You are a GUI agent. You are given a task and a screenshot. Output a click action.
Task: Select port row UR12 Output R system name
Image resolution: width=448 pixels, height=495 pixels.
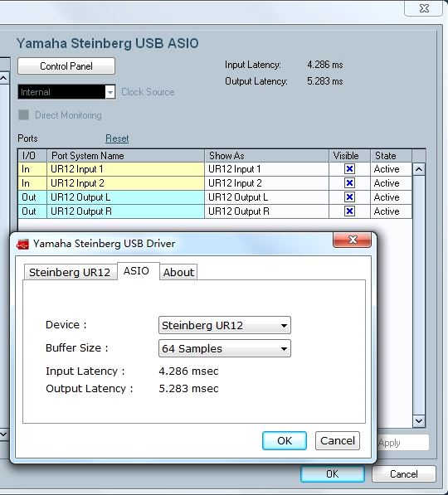pyautogui.click(x=125, y=211)
